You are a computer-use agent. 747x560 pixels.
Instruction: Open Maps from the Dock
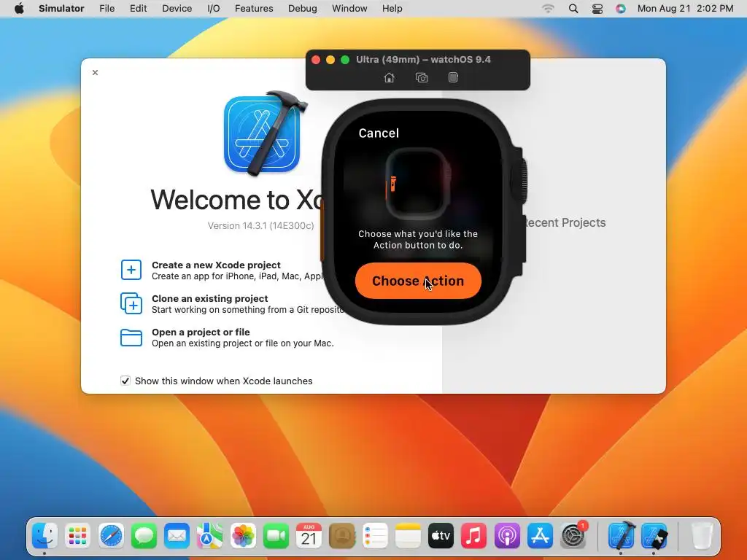pyautogui.click(x=210, y=536)
